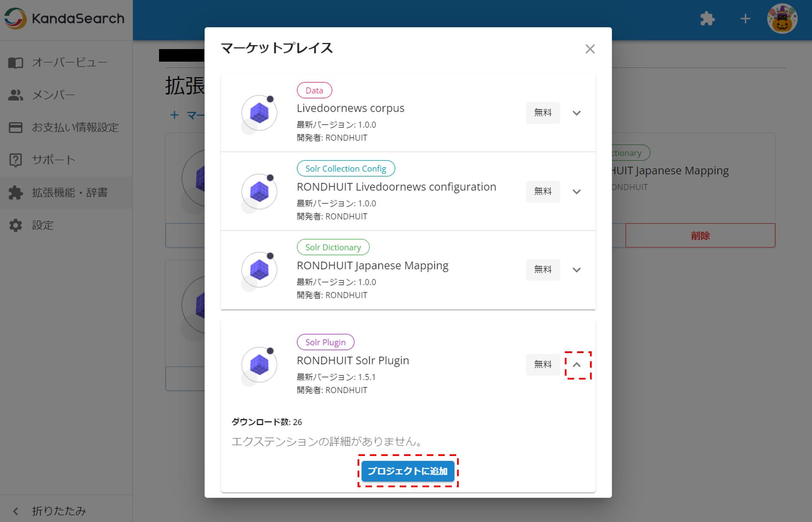The image size is (812, 522).
Task: Select 拡張機能・辞書 in sidebar
Action: [66, 193]
